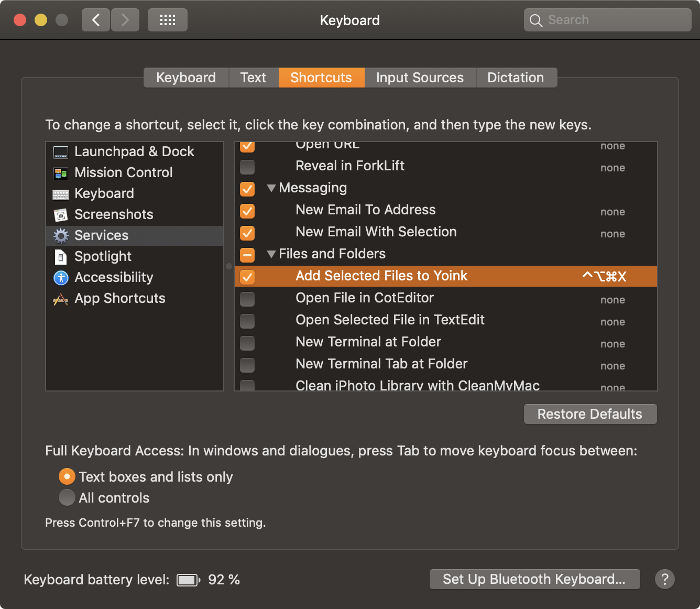Toggle the Files and Folders group checkbox
This screenshot has width=700, height=609.
247,255
